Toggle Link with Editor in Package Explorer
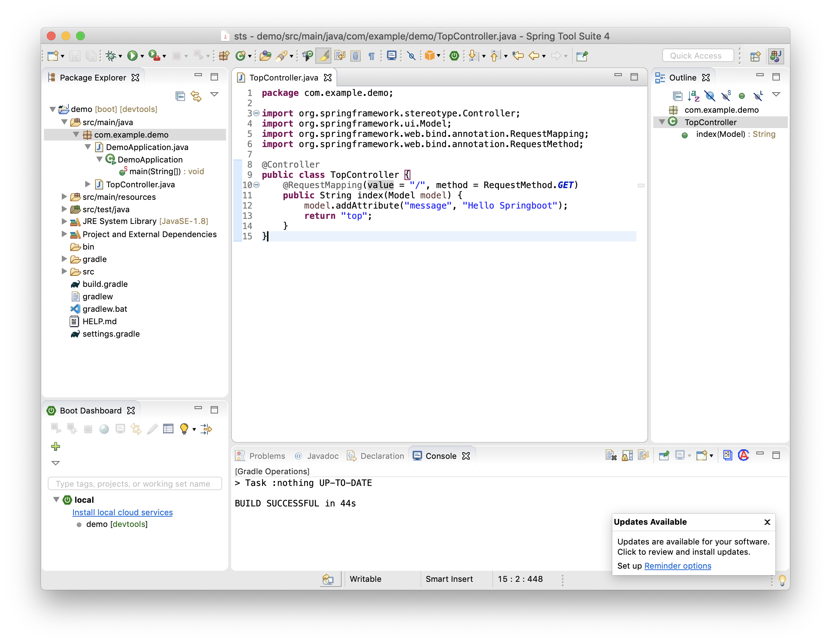831x644 pixels. (196, 96)
